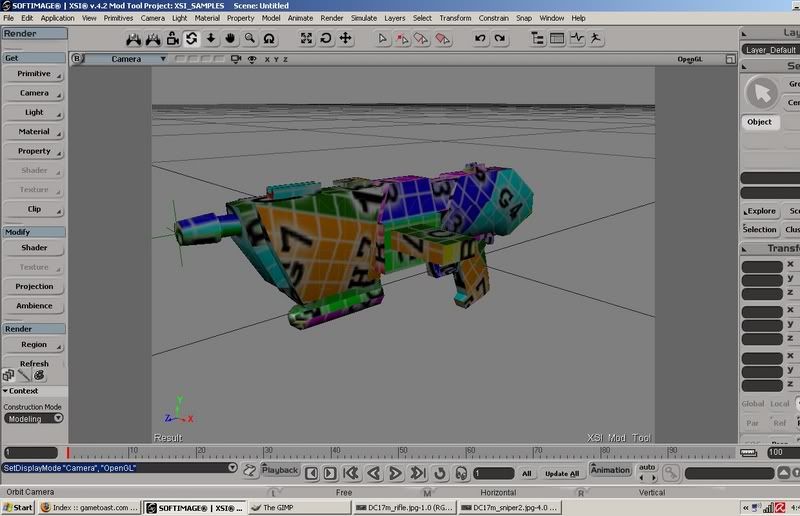Open the Primitives menu
The height and width of the screenshot is (516, 800).
pos(118,18)
